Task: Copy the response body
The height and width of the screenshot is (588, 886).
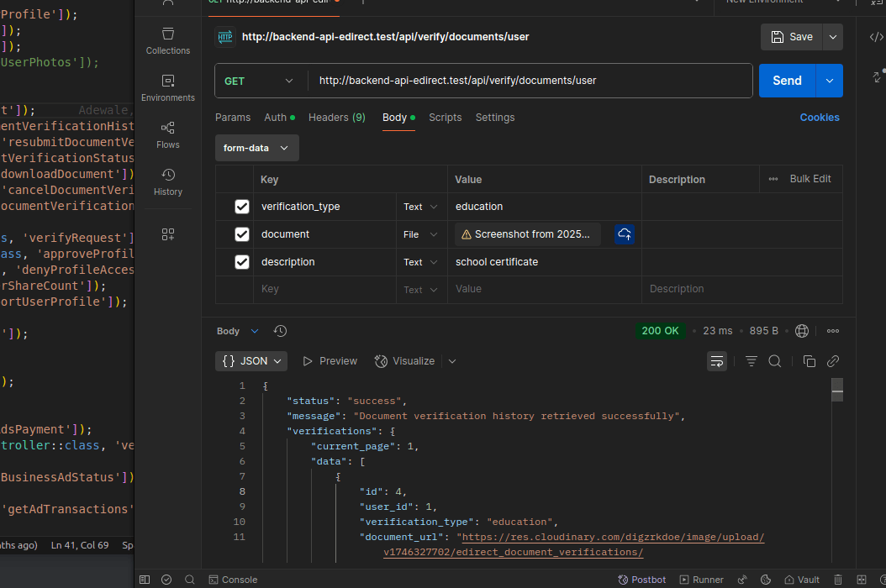Action: point(810,361)
